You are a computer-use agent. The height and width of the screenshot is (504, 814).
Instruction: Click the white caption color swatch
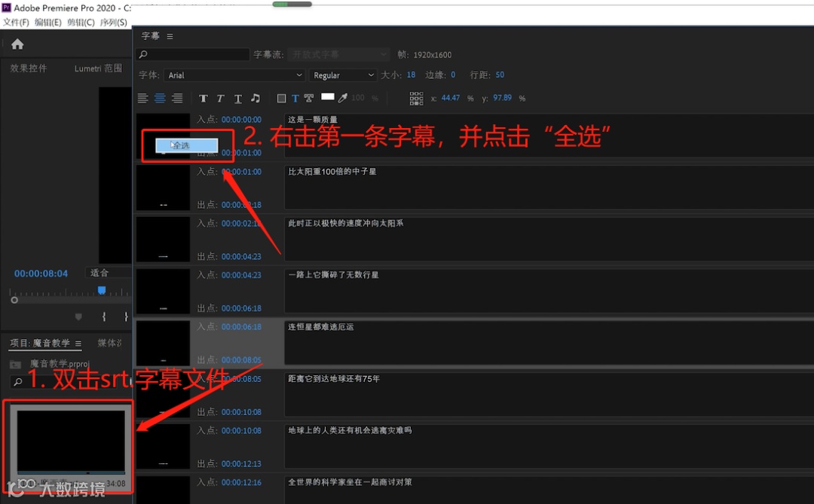point(328,98)
